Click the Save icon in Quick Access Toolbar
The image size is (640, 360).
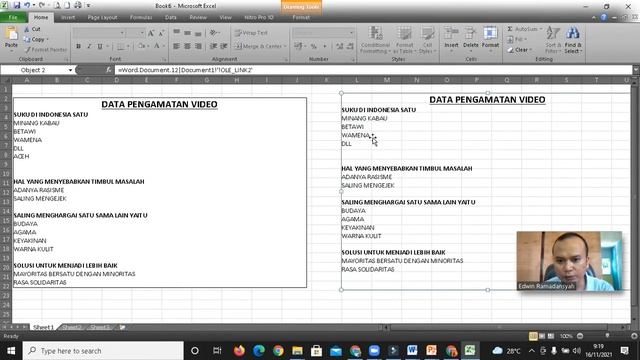click(x=17, y=6)
